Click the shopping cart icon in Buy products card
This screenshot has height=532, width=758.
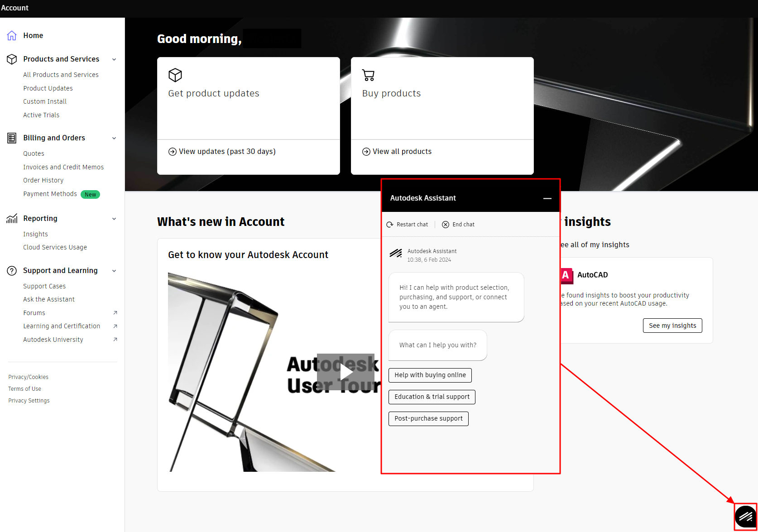tap(369, 75)
